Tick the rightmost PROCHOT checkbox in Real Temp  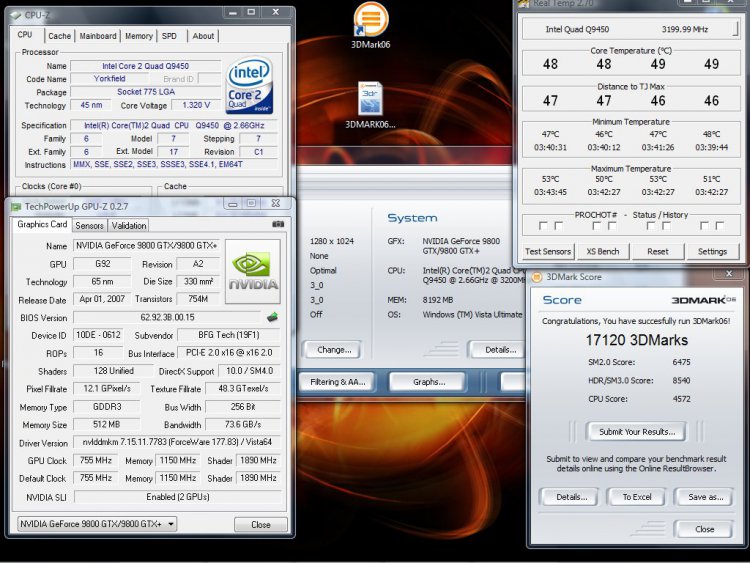pyautogui.click(x=719, y=225)
